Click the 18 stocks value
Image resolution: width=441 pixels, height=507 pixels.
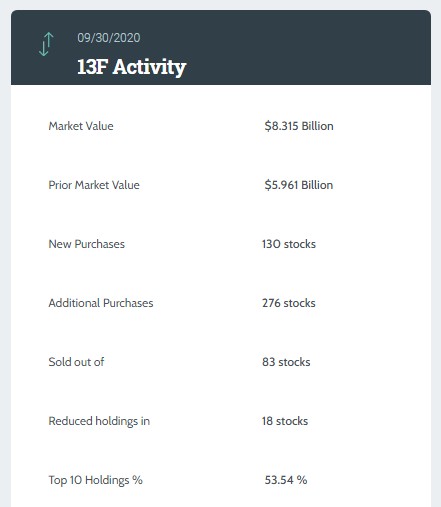pyautogui.click(x=285, y=421)
